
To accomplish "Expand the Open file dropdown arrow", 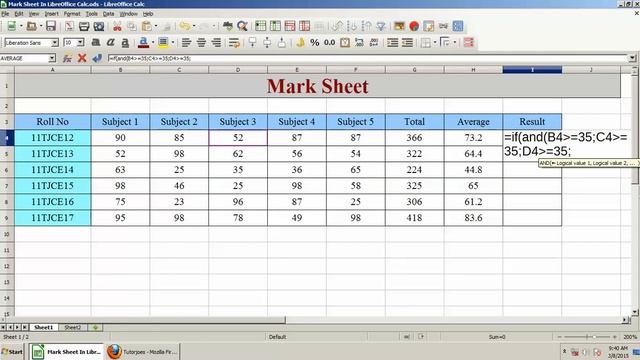I will (40, 27).
